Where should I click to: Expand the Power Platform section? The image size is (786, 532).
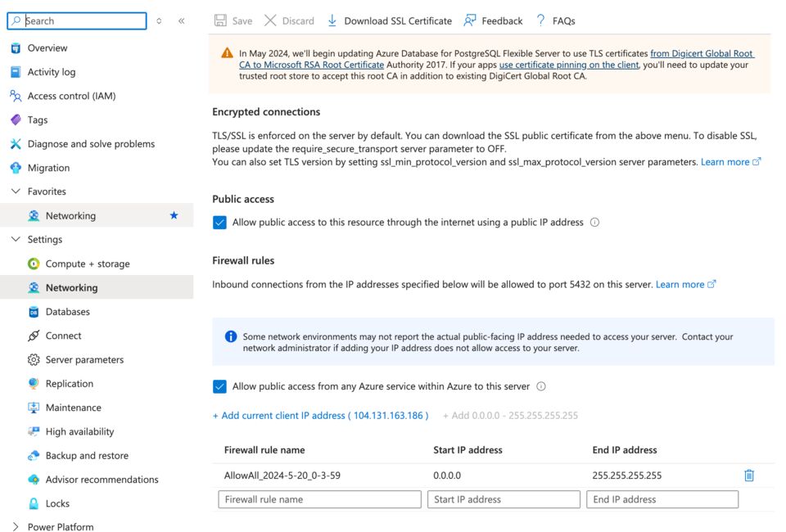point(16,527)
